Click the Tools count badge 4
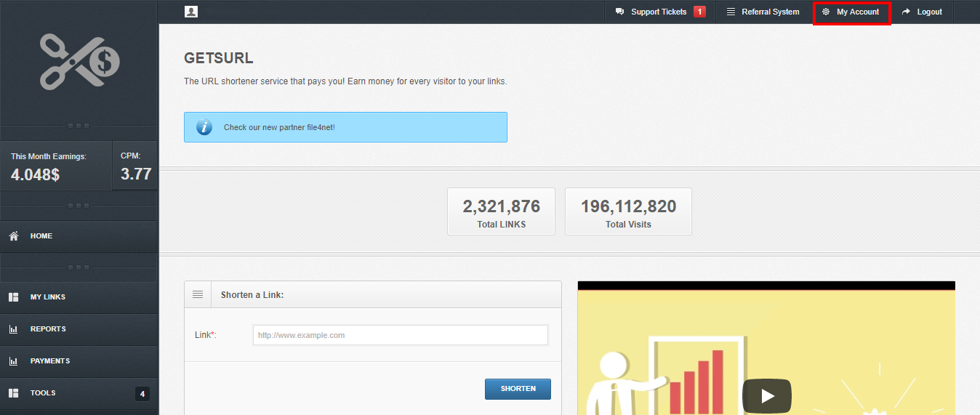 coord(142,394)
